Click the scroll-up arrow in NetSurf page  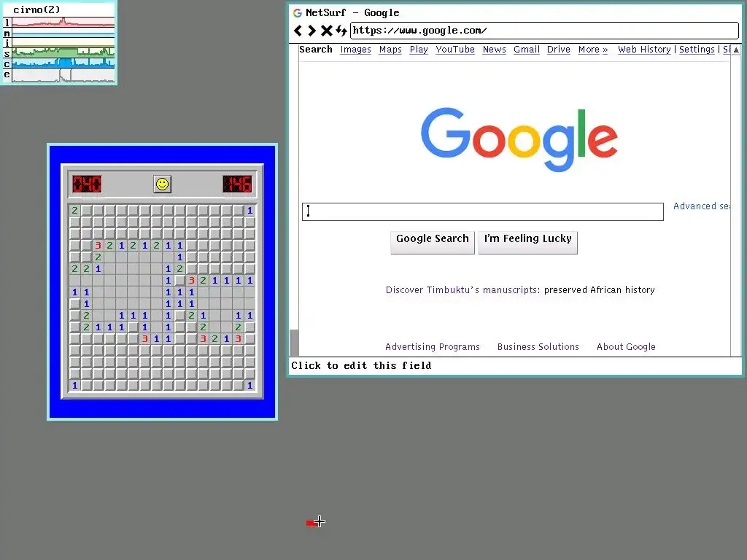736,50
